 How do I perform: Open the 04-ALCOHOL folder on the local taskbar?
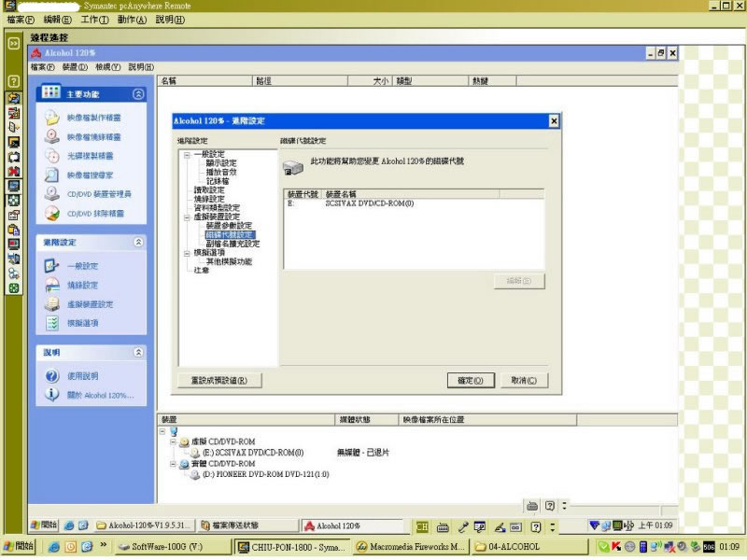coord(529,547)
